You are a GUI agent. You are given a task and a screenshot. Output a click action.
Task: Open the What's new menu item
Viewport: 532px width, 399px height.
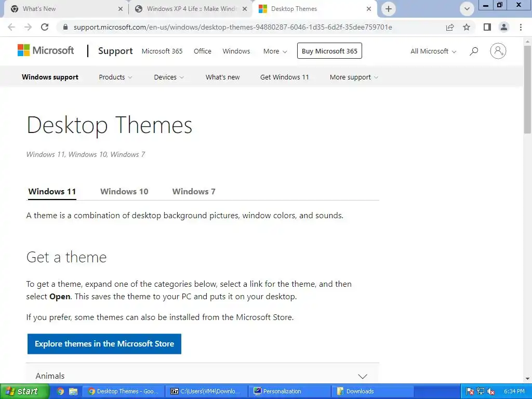[222, 77]
